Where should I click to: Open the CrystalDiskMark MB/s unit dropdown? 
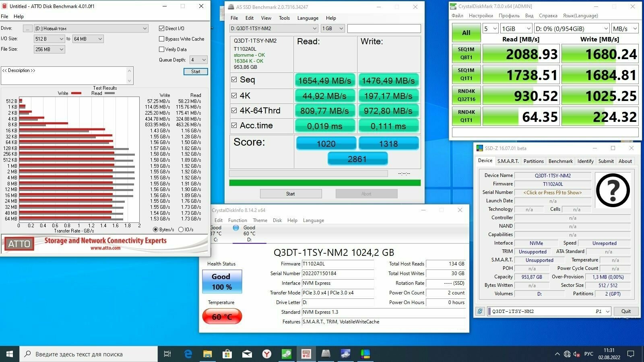625,29
